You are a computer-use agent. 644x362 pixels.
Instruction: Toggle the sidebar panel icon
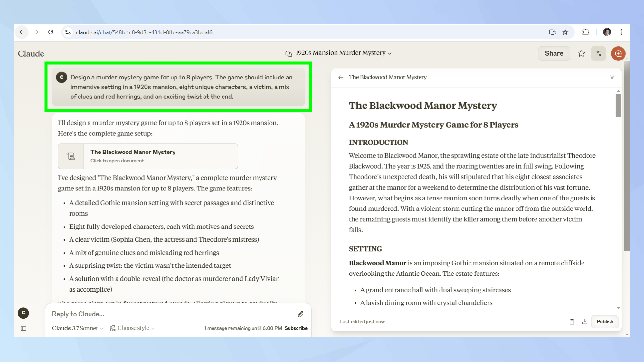point(24,329)
